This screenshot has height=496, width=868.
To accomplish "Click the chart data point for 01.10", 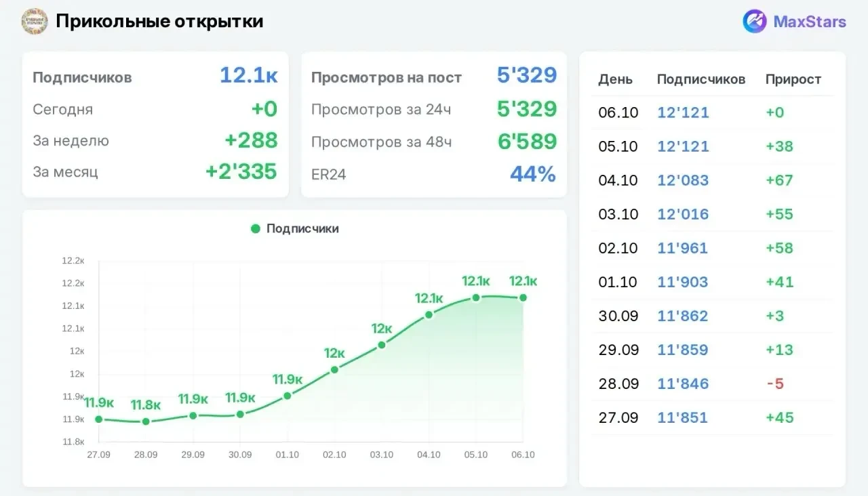I will click(x=288, y=396).
